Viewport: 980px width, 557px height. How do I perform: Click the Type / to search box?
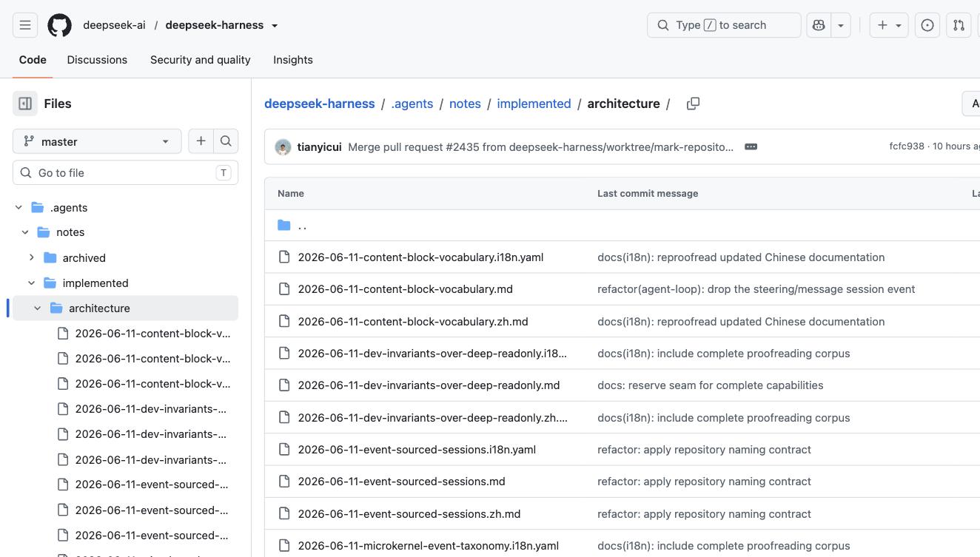tap(724, 25)
